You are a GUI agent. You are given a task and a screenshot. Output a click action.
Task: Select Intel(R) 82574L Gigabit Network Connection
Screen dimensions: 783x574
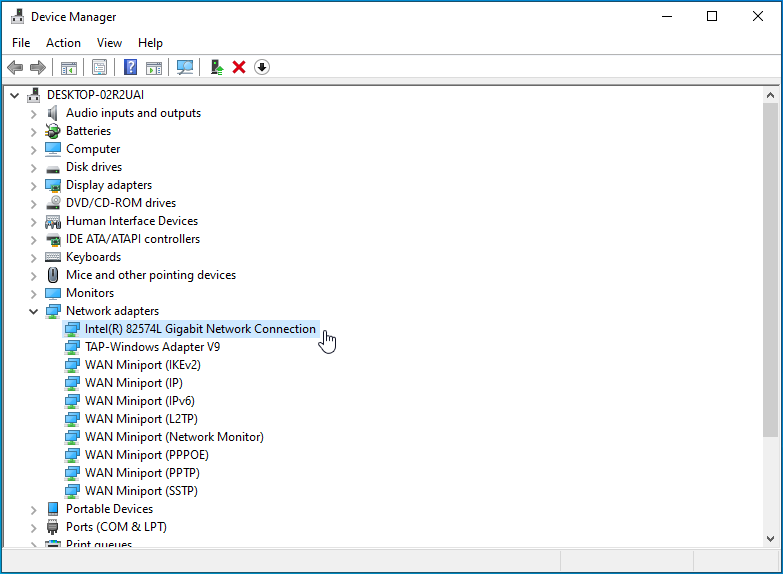pyautogui.click(x=200, y=329)
